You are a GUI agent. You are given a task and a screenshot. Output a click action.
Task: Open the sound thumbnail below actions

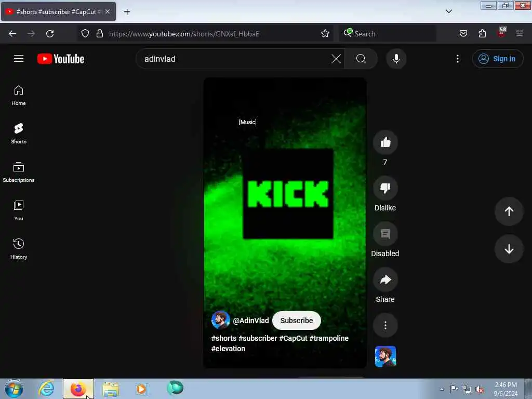[x=385, y=356]
